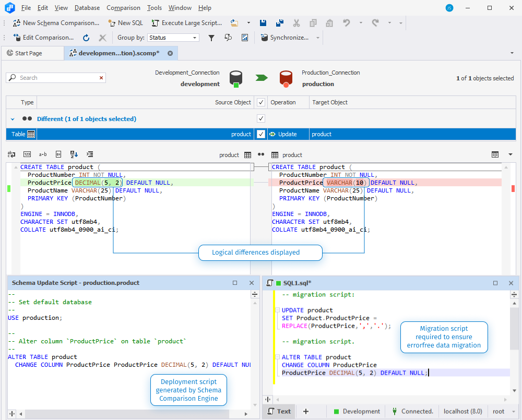The height and width of the screenshot is (420, 522).
Task: Click the ignore case a·b icon
Action: click(43, 154)
